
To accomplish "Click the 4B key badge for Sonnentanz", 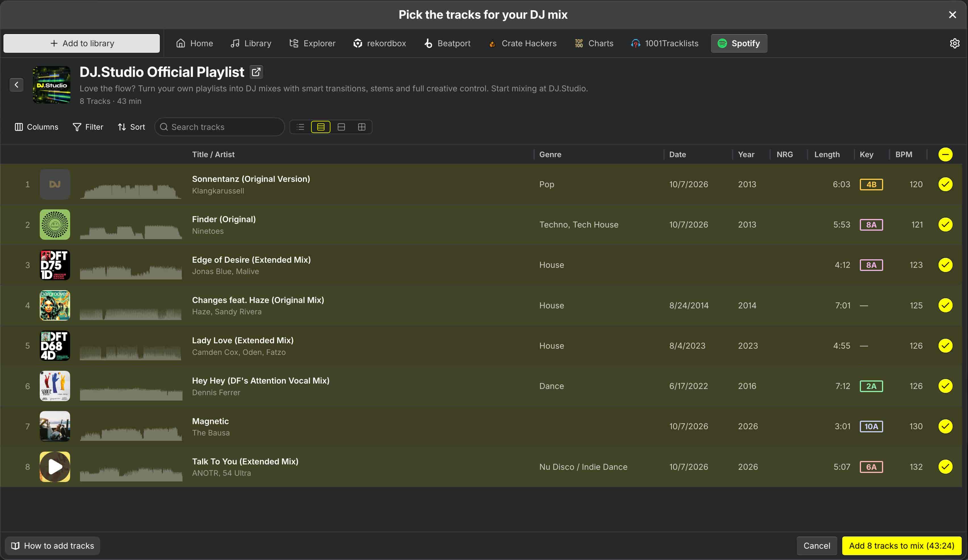I will pos(871,184).
